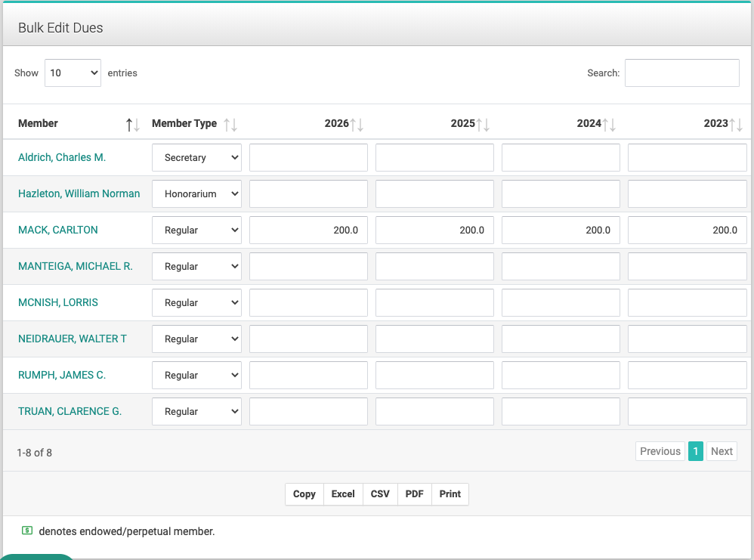Sort table by Member column arrows
The height and width of the screenshot is (560, 754).
tap(133, 125)
